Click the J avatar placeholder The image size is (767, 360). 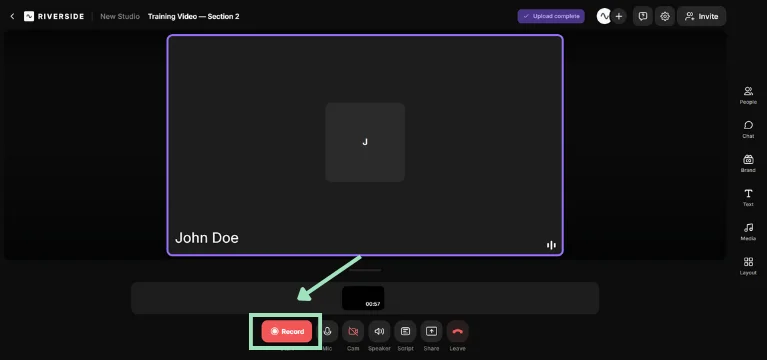[365, 142]
